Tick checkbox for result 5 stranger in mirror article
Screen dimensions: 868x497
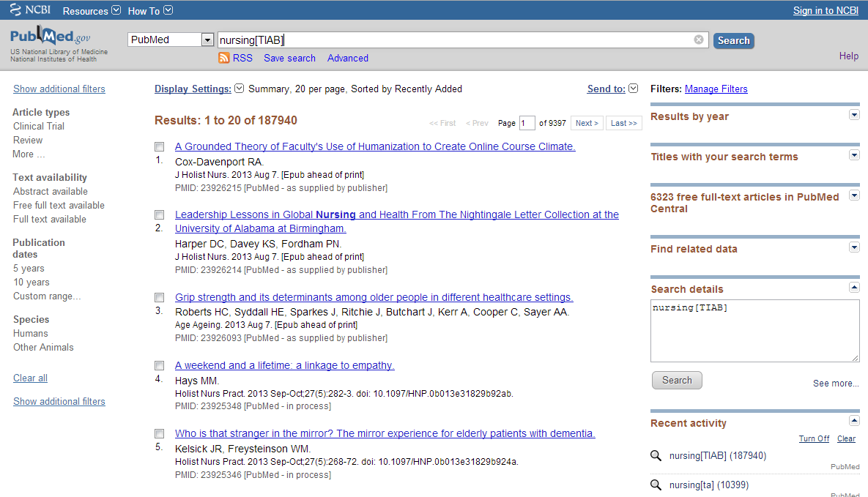click(x=160, y=434)
